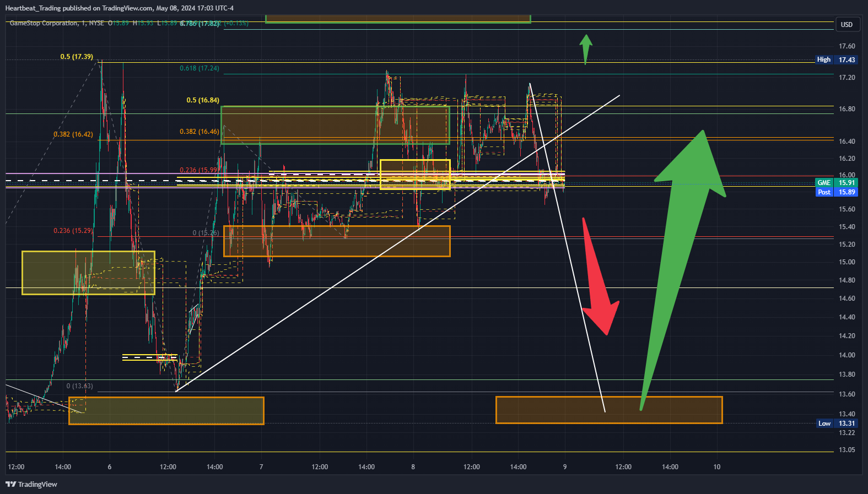Image resolution: width=868 pixels, height=494 pixels.
Task: Select the 13.22 price scale value
Action: pyautogui.click(x=847, y=433)
